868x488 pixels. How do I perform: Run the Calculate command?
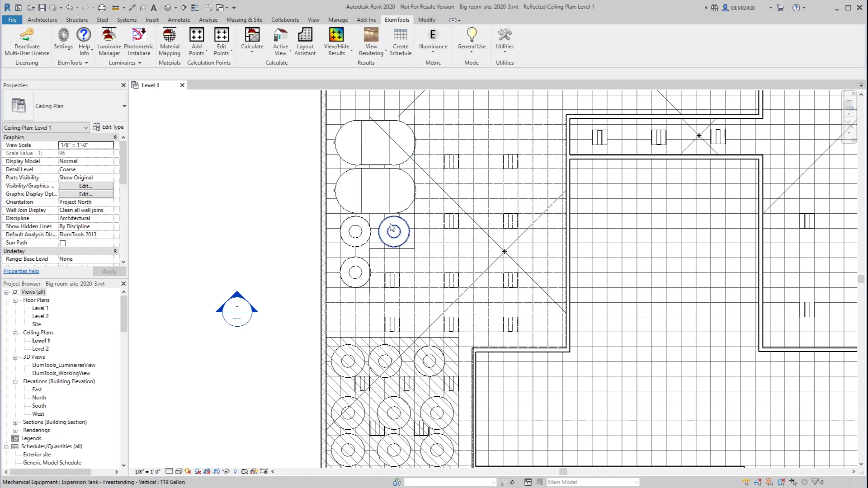tap(252, 40)
